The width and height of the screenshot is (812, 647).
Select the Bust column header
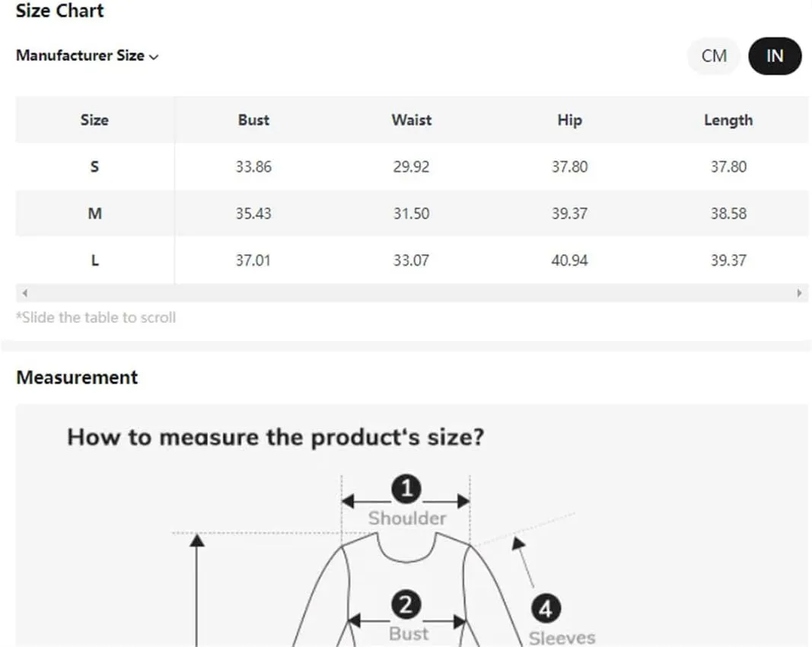(253, 120)
